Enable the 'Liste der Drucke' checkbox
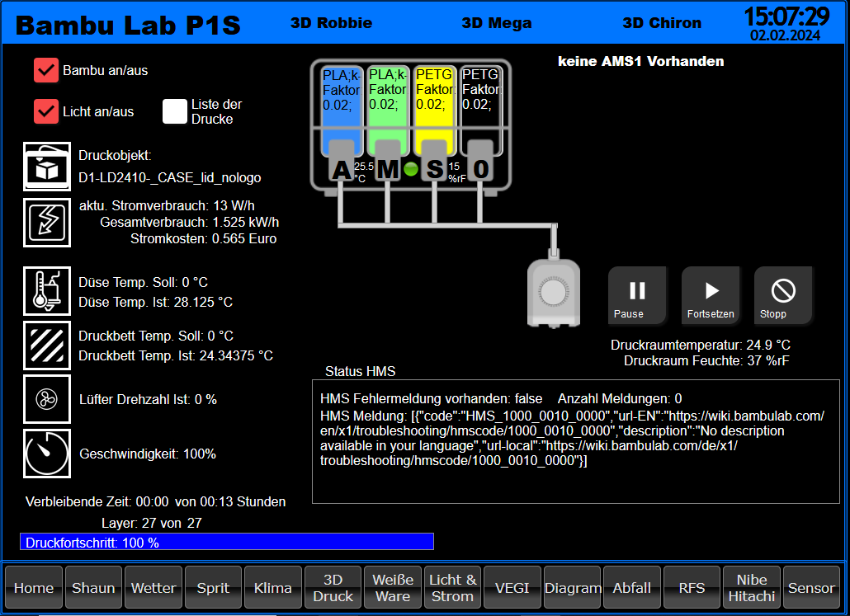The image size is (850, 616). point(175,111)
